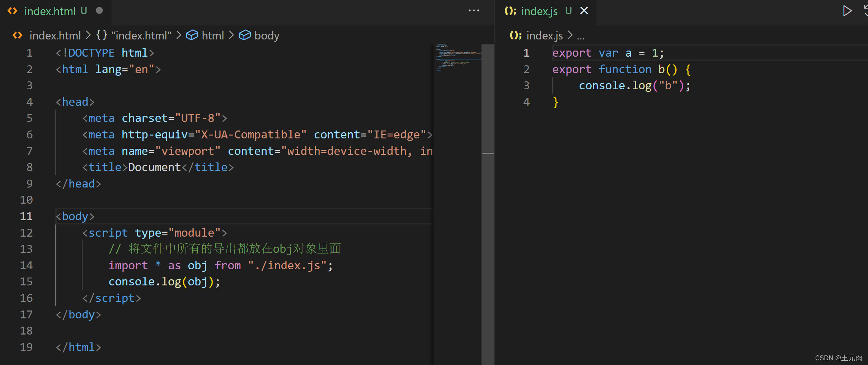
Task: Click the name="viewport" attribute
Action: [x=171, y=151]
